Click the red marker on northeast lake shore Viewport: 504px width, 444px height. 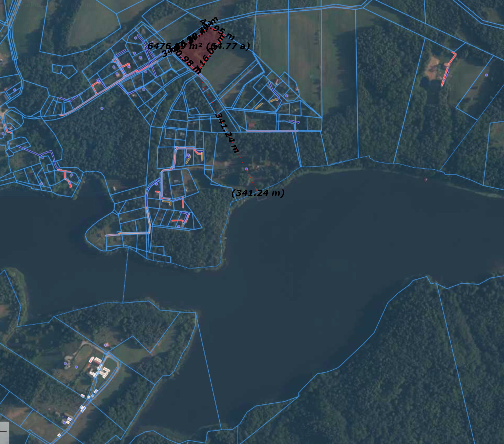pos(426,179)
